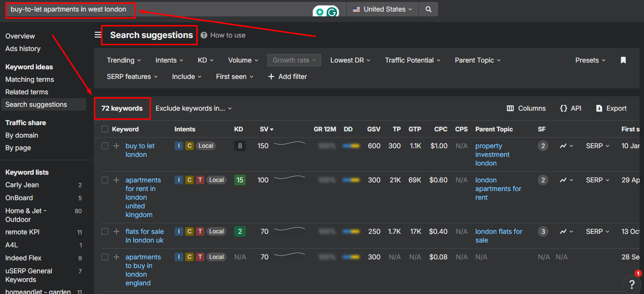
Task: Click the DD distribution bar for 'buy to let london'
Action: [x=351, y=146]
